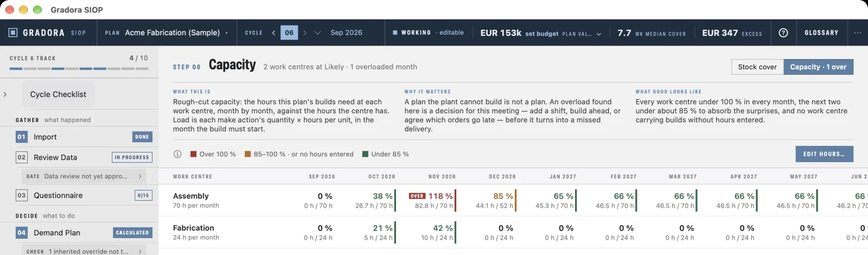Open the GLOSSARY
This screenshot has height=255, width=868.
click(x=821, y=33)
